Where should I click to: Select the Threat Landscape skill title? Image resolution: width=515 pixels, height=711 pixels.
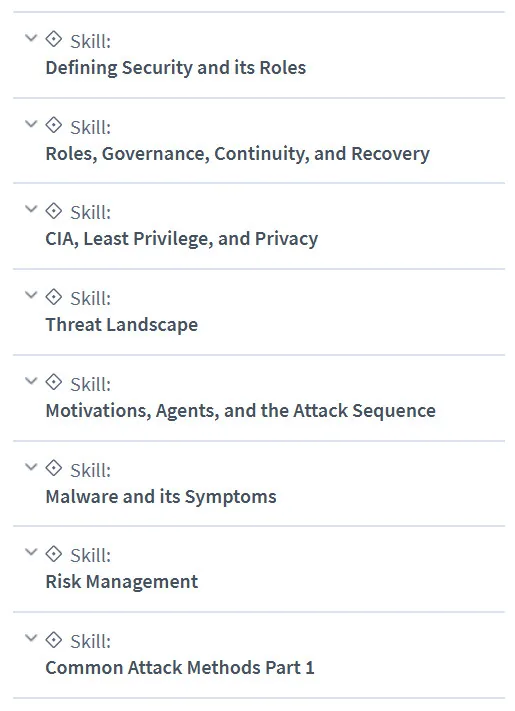(x=121, y=325)
